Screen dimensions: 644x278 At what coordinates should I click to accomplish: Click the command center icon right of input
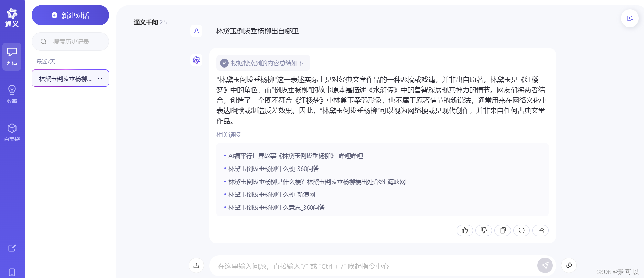tap(569, 266)
